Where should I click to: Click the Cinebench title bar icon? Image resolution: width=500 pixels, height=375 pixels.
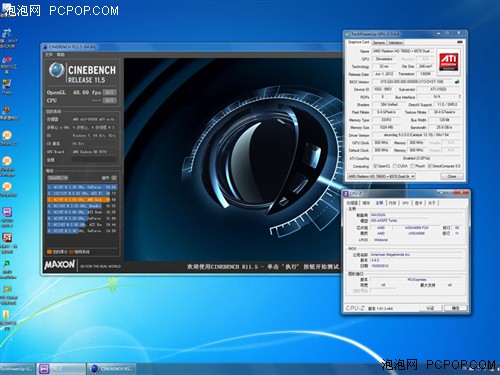coord(45,47)
